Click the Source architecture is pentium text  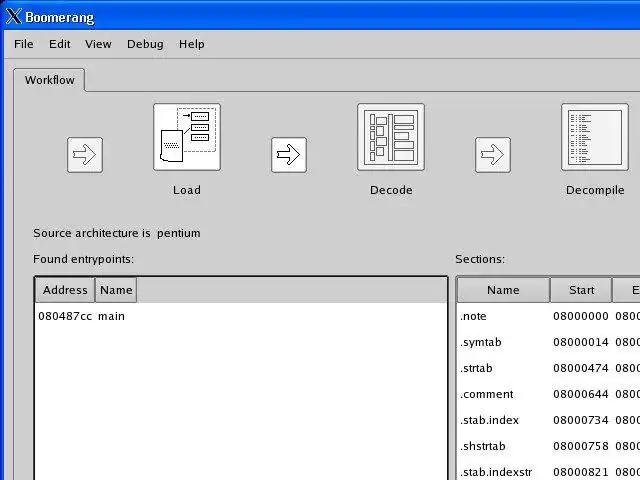pos(117,233)
